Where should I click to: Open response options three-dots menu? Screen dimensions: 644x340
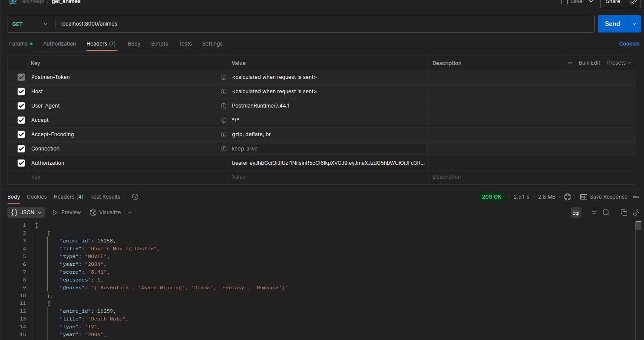pyautogui.click(x=636, y=197)
